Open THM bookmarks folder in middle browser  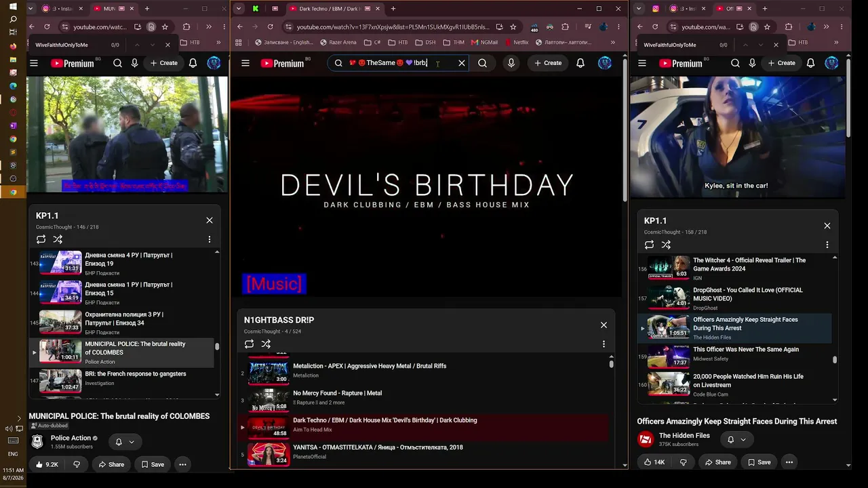(454, 42)
